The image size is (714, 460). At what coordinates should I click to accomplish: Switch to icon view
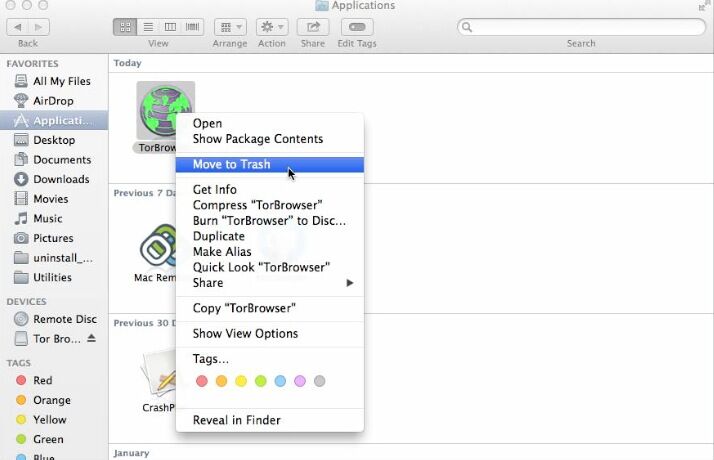coord(125,27)
